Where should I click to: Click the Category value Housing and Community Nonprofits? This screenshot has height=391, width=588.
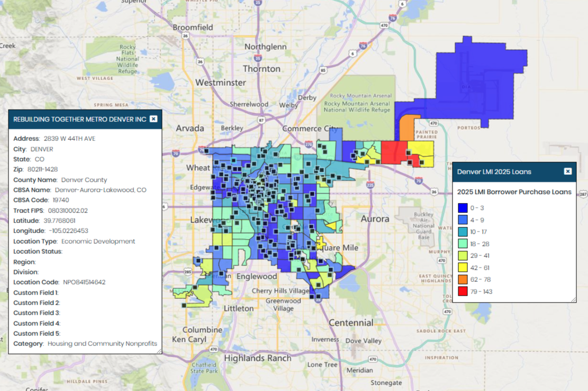tap(102, 344)
